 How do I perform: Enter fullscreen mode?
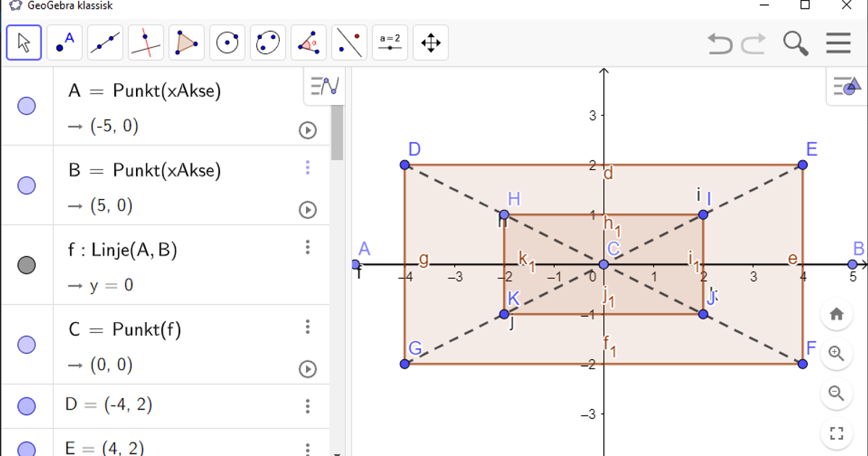tap(837, 434)
